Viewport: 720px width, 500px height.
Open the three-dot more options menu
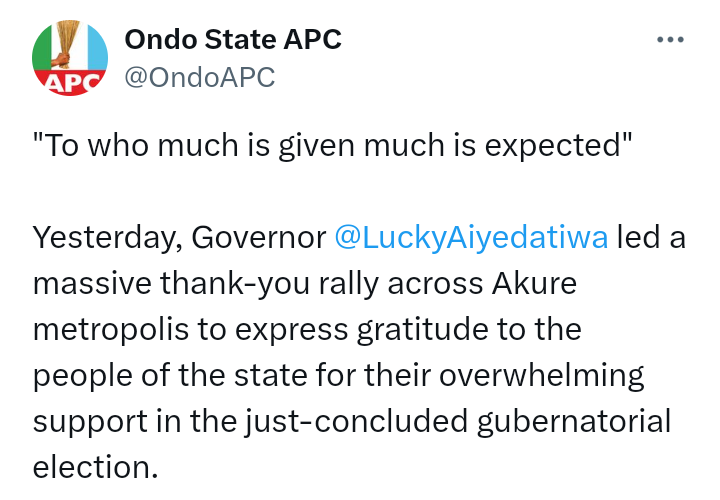coord(670,40)
